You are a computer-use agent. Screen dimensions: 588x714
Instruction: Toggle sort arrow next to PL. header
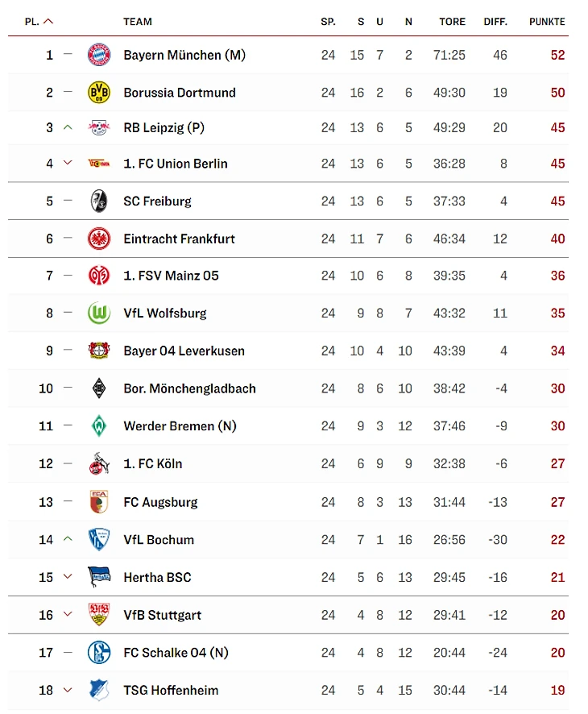point(48,22)
